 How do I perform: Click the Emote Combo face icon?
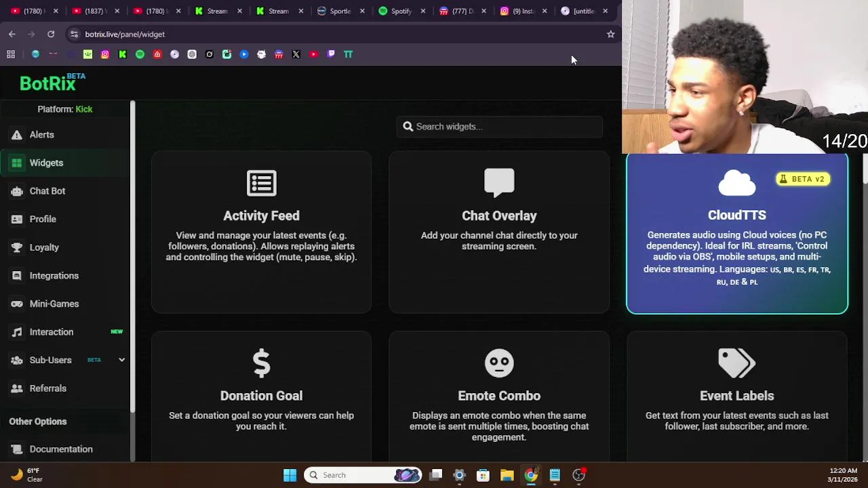click(499, 363)
